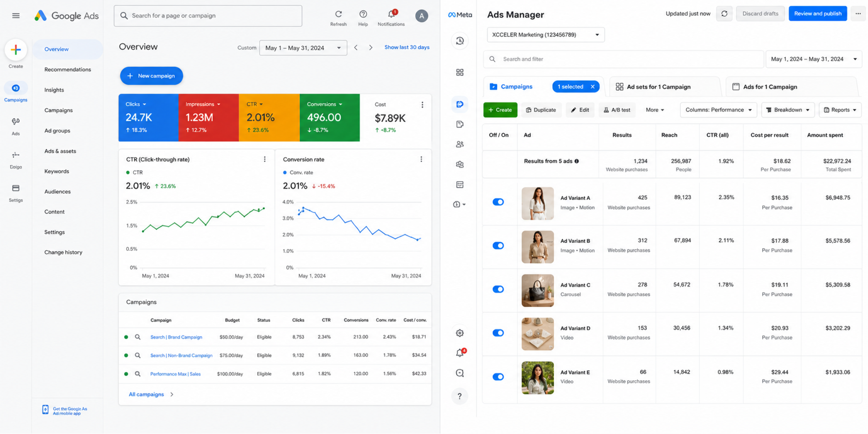Open Search | Brand Campaign link
Image resolution: width=868 pixels, height=434 pixels.
coord(176,337)
